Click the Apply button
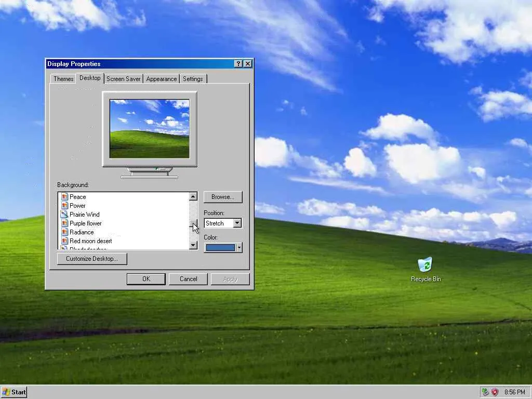 point(230,279)
